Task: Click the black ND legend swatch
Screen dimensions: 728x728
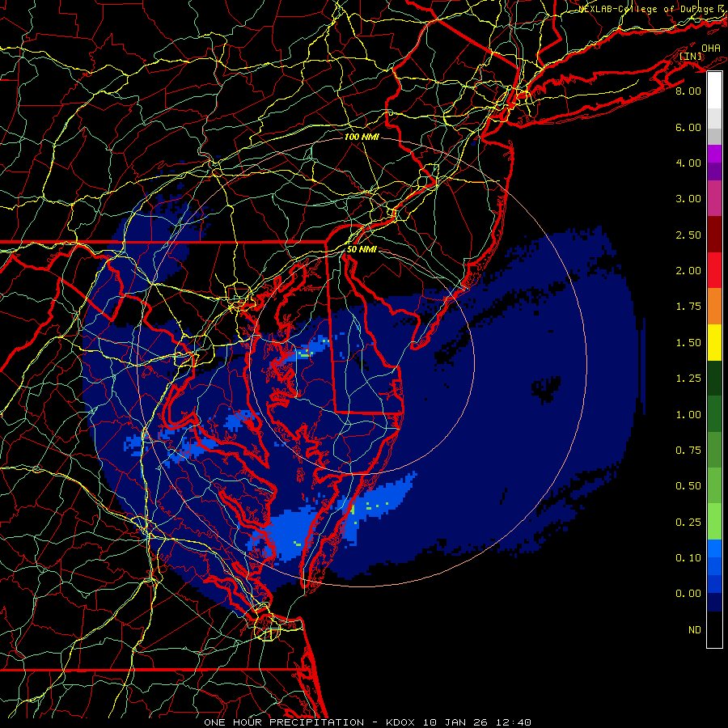Action: point(714,629)
